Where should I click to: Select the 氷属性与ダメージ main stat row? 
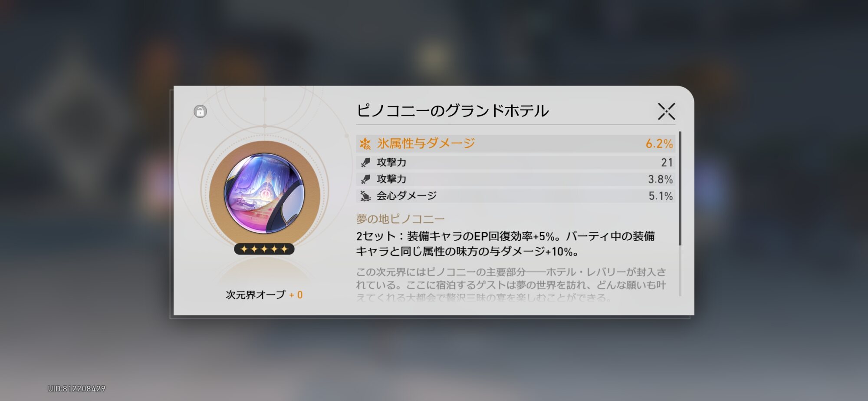[516, 143]
